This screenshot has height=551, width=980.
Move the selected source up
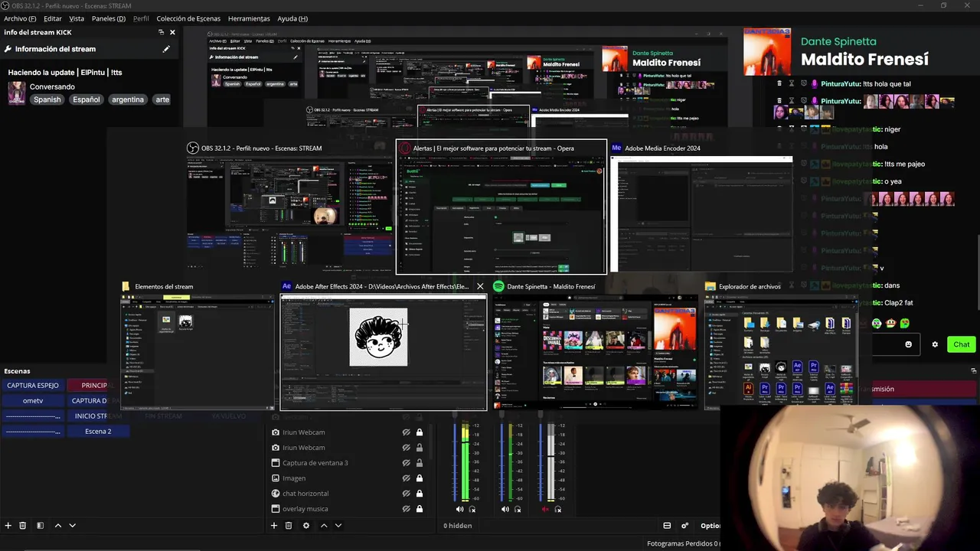(x=324, y=526)
